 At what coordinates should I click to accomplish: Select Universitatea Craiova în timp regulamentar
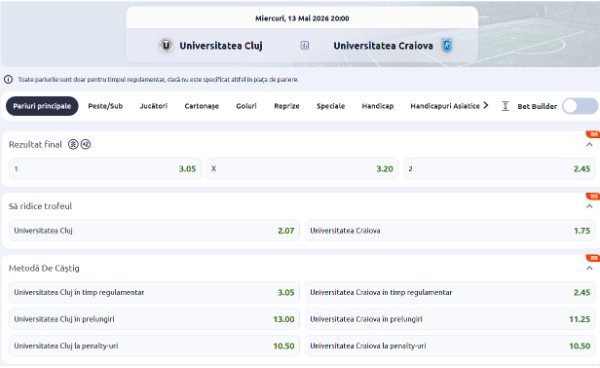[450, 293]
